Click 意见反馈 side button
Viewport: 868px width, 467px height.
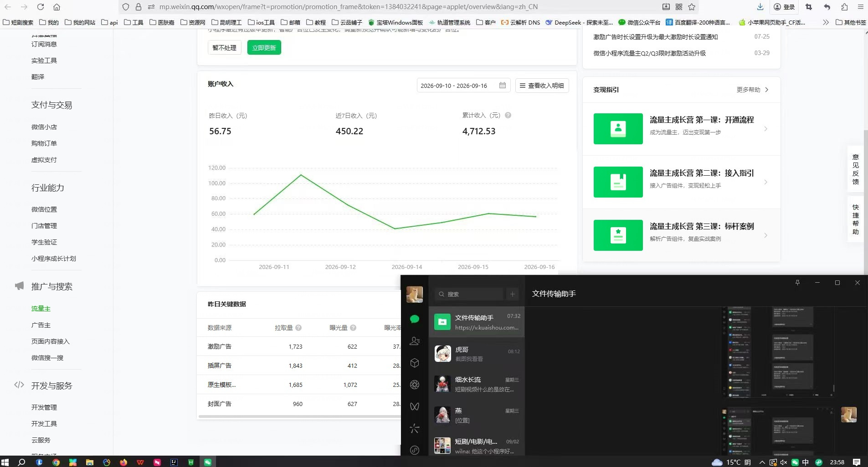(x=856, y=169)
